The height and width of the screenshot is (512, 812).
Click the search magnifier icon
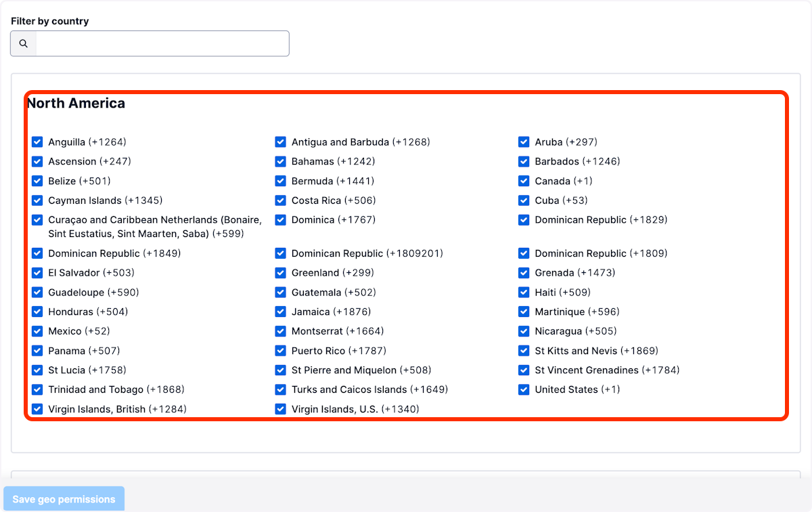[x=24, y=43]
